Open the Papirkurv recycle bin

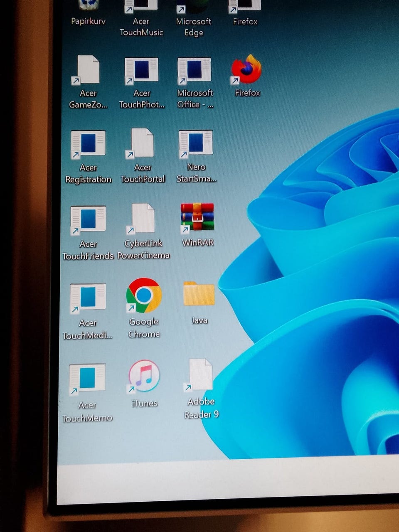pyautogui.click(x=88, y=13)
